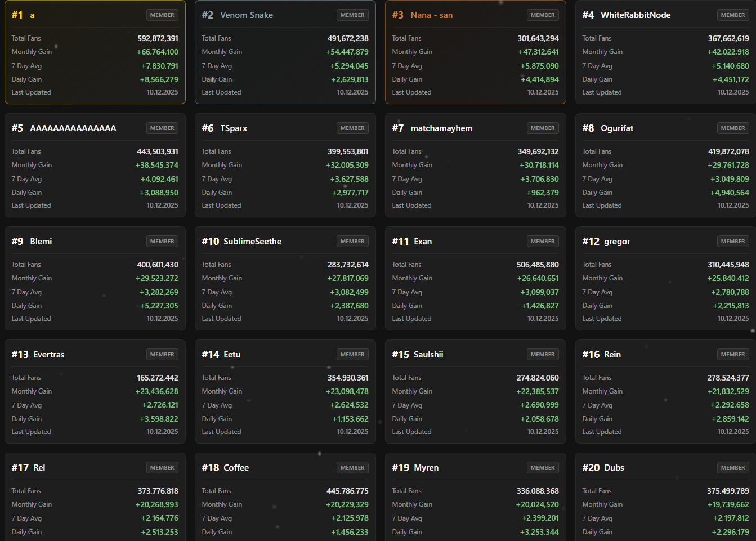756x541 pixels.
Task: Click the total fans value "506,485,880"
Action: (538, 265)
